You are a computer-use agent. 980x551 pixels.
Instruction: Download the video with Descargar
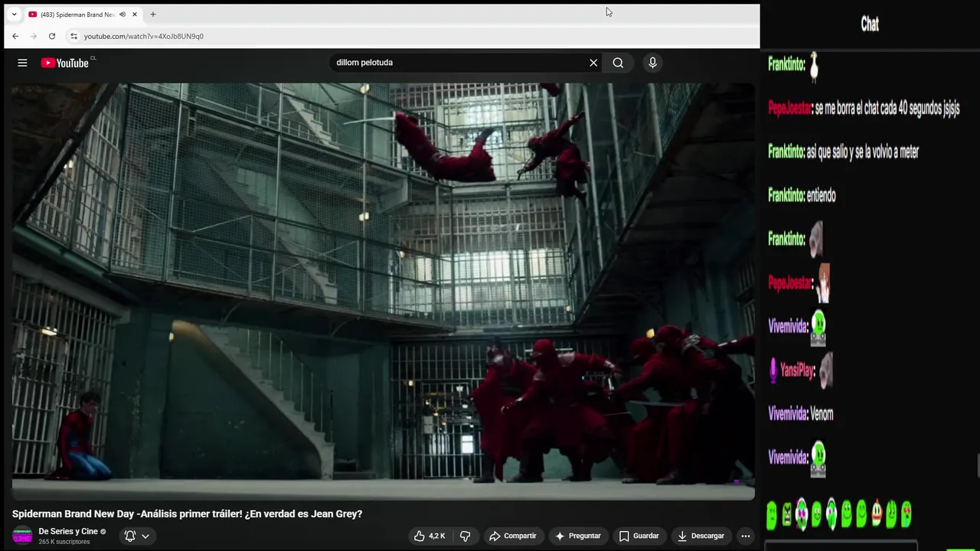[x=701, y=536]
